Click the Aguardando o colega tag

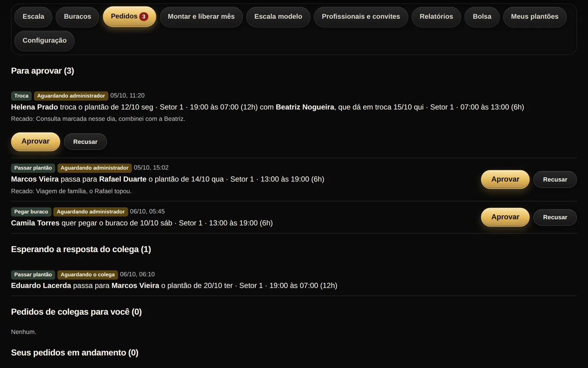(x=87, y=275)
